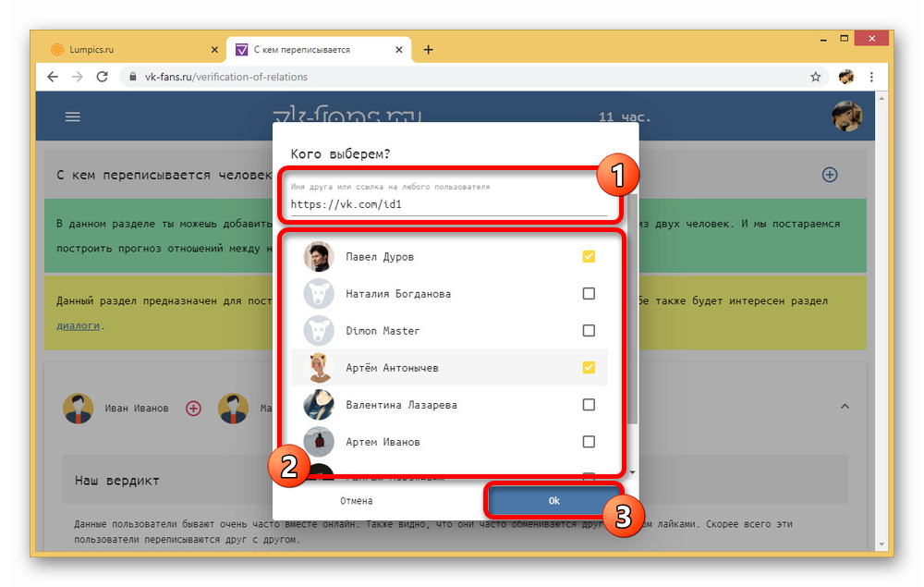Click the dialog friend list scrollbar
The height and width of the screenshot is (587, 924).
click(633, 309)
